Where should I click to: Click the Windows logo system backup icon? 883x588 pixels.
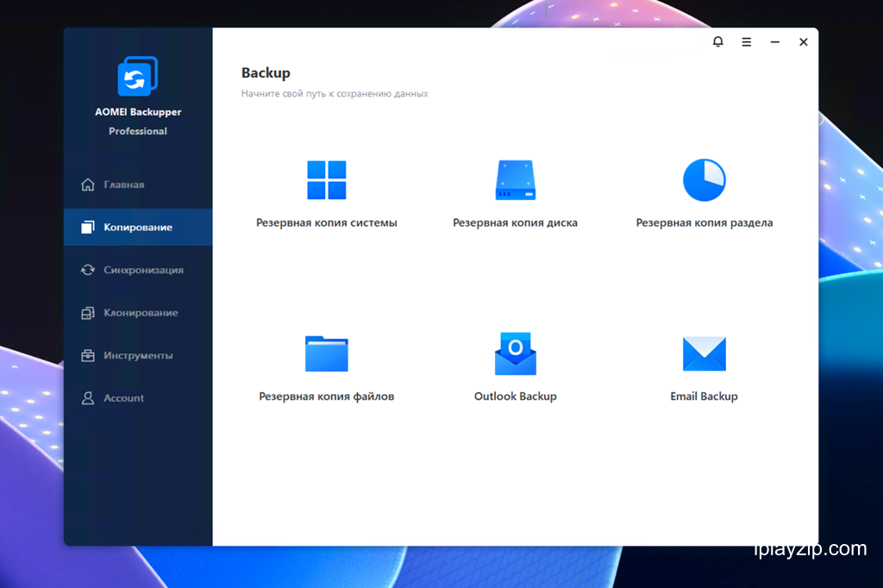coord(327,180)
